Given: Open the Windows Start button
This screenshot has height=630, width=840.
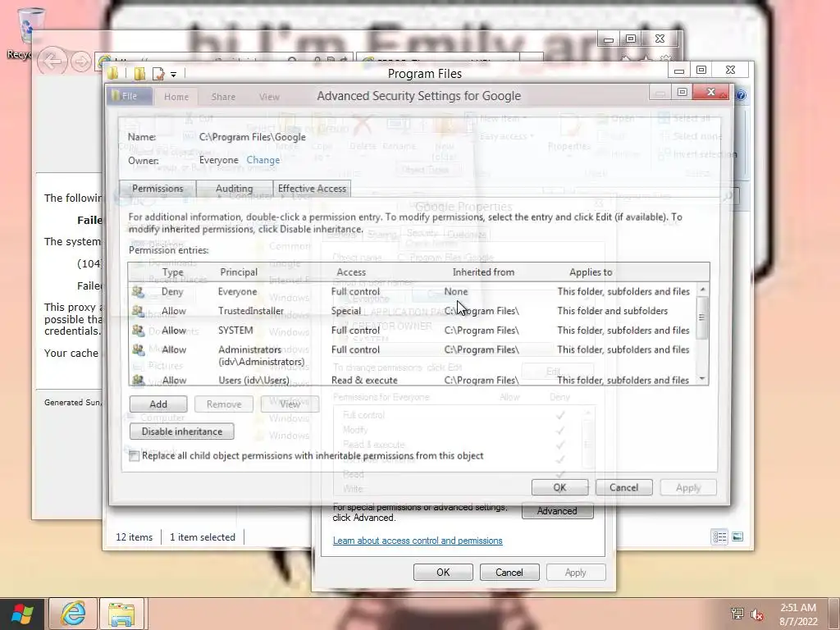Looking at the screenshot, I should coord(22,614).
